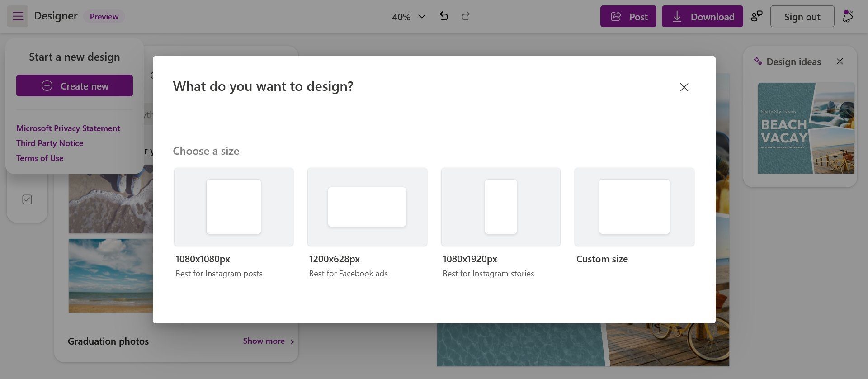Viewport: 868px width, 379px height.
Task: Close the Design ideas panel
Action: pyautogui.click(x=840, y=62)
